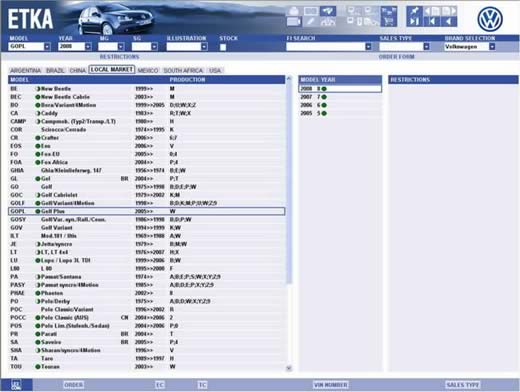Viewport: 520px width, 392px height.
Task: Open the YEAR dropdown showing 2008
Action: pyautogui.click(x=88, y=47)
